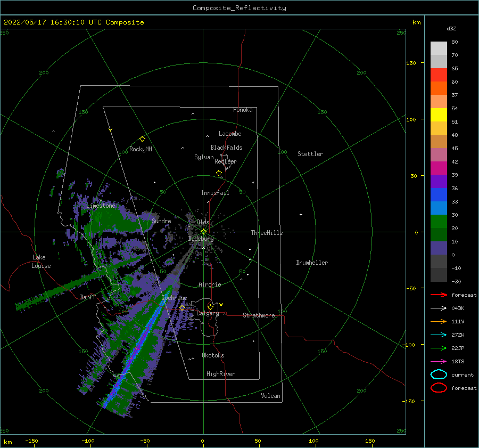The width and height of the screenshot is (479, 448).
Task: Click the red forecast arrow in legend
Action: tap(439, 295)
